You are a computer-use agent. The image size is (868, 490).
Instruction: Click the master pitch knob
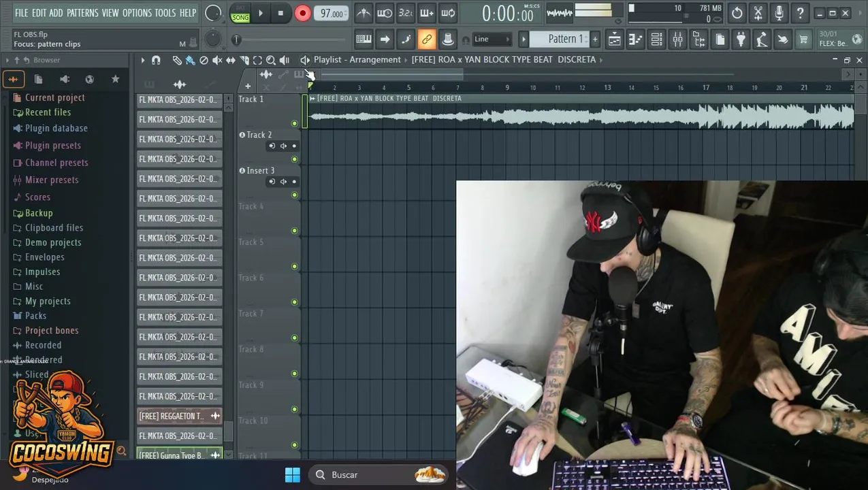(213, 39)
